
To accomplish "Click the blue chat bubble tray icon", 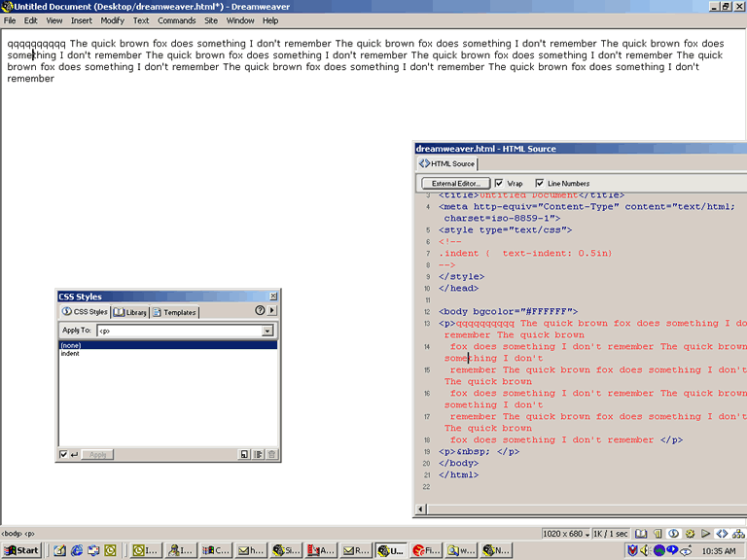I will click(672, 550).
